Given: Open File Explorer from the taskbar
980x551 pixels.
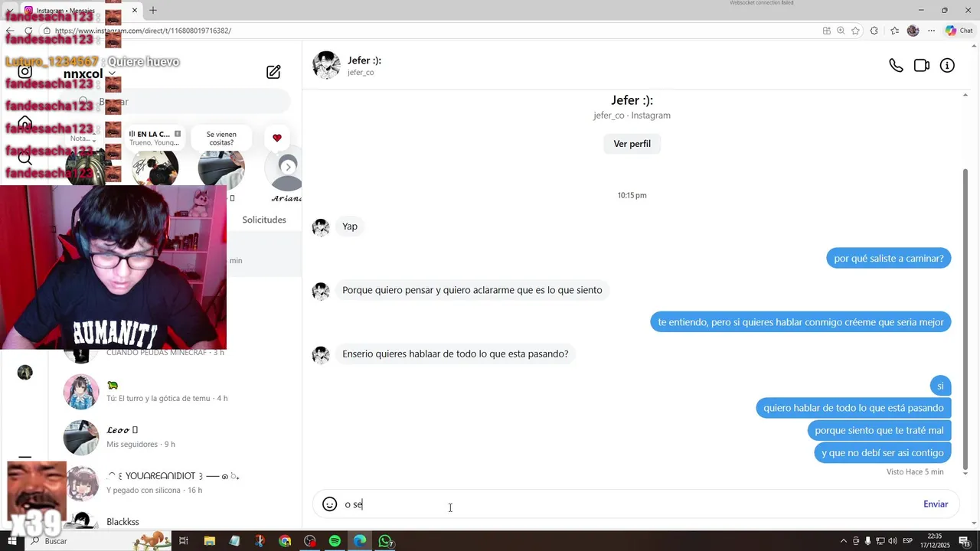Looking at the screenshot, I should 210,541.
